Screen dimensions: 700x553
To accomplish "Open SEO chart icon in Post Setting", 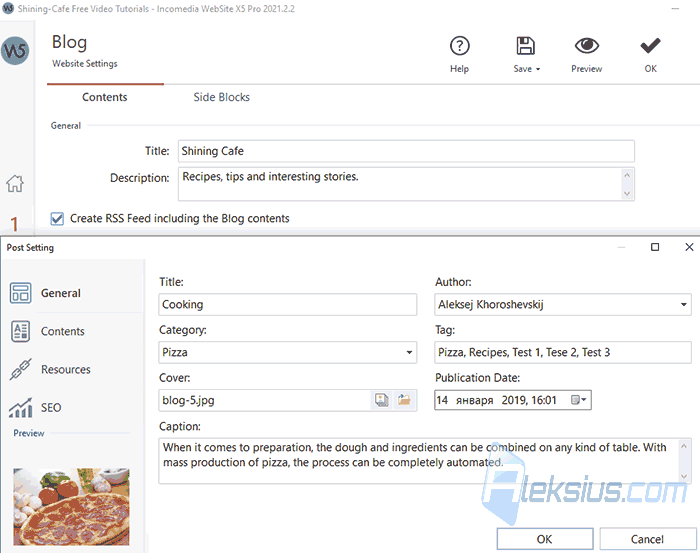I will pyautogui.click(x=21, y=407).
